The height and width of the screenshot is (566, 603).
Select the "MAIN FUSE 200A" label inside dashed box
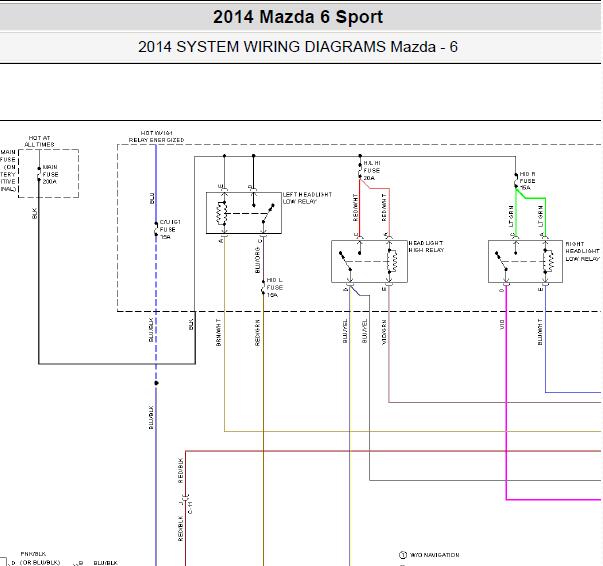(50, 174)
